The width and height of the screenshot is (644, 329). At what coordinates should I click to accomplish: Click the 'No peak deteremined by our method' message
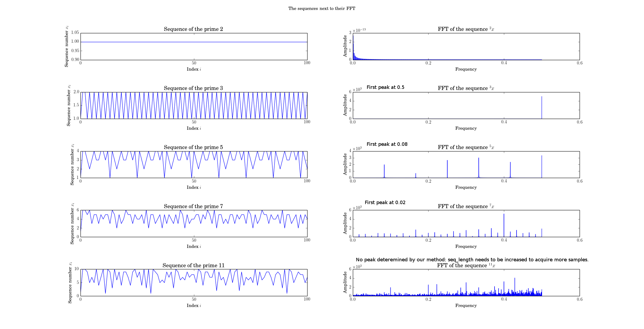coord(472,260)
